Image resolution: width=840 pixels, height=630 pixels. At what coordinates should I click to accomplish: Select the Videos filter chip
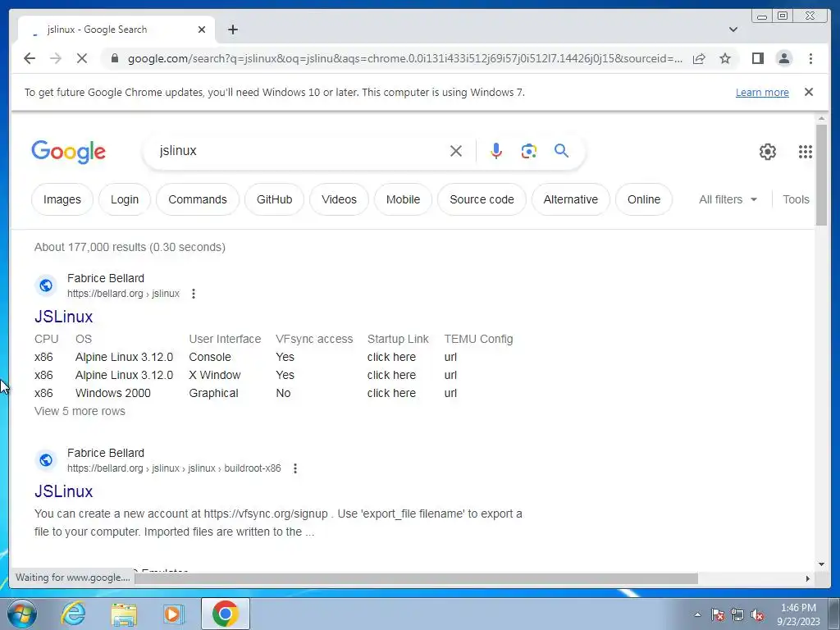(339, 199)
